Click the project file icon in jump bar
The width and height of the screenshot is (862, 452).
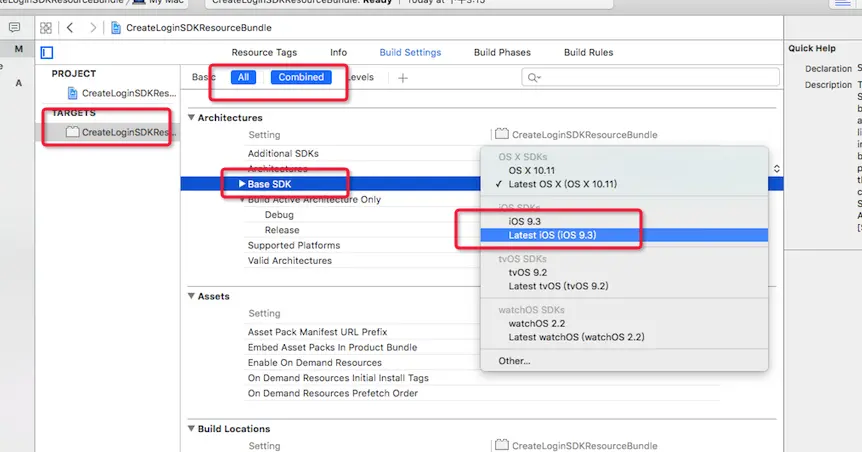115,27
